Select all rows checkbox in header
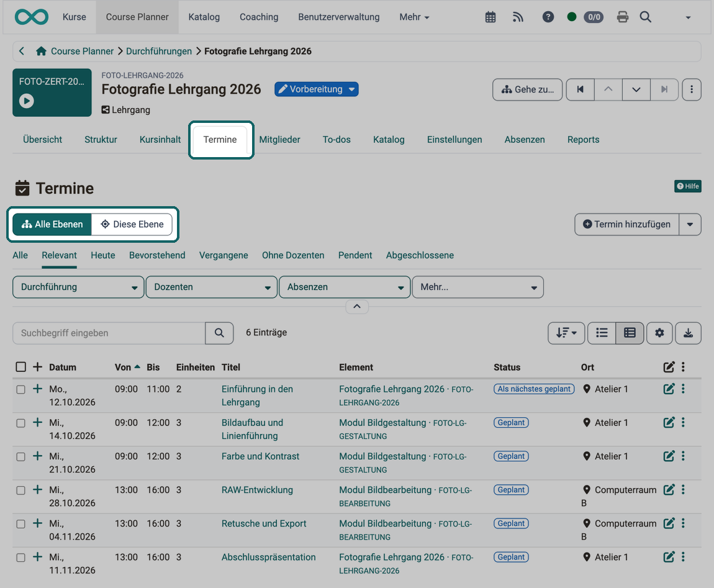The height and width of the screenshot is (588, 714). 21,367
